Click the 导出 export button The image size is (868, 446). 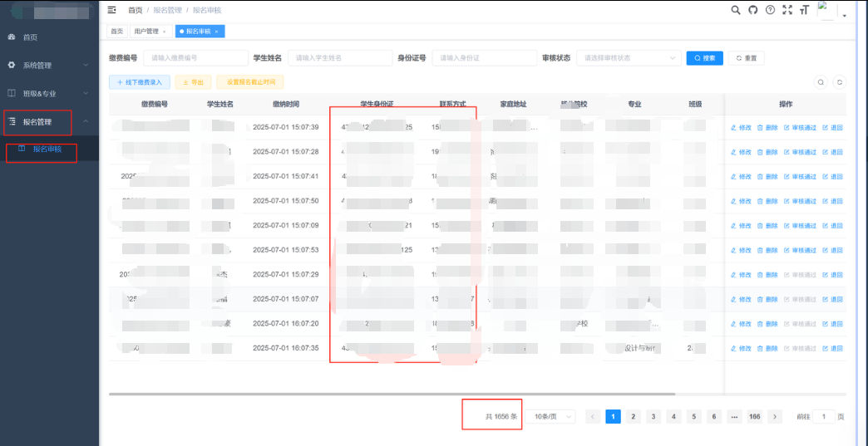pyautogui.click(x=193, y=82)
